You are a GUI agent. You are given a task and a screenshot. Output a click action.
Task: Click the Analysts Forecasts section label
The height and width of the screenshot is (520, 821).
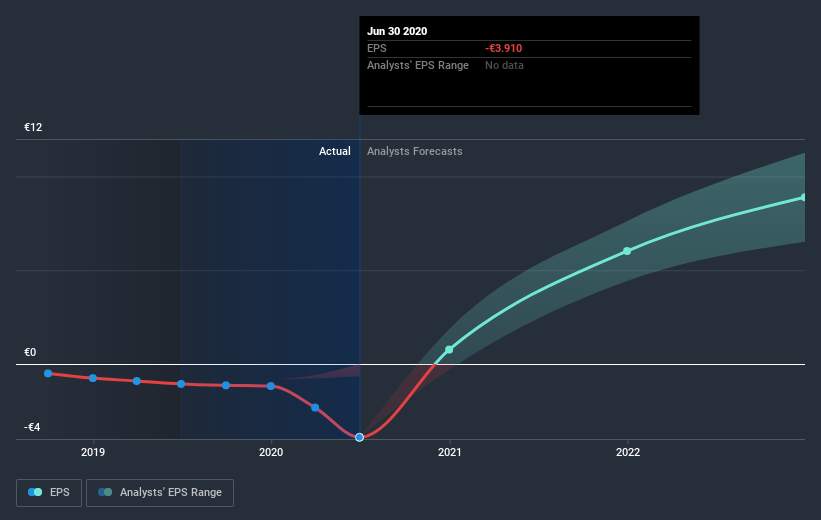point(415,151)
